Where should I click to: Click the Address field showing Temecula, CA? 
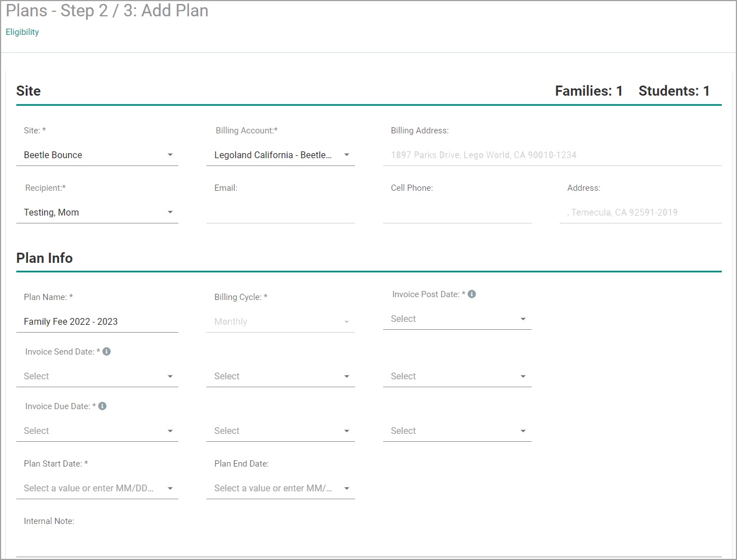[x=641, y=212]
